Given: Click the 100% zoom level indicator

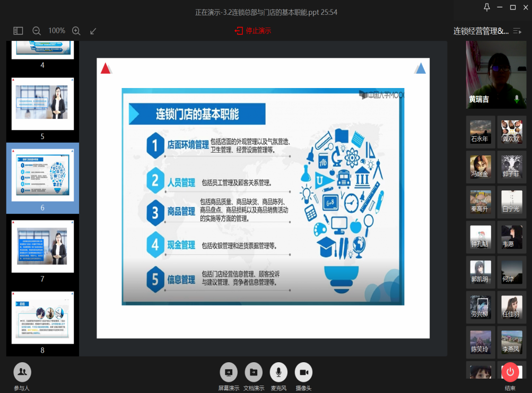Looking at the screenshot, I should (57, 31).
